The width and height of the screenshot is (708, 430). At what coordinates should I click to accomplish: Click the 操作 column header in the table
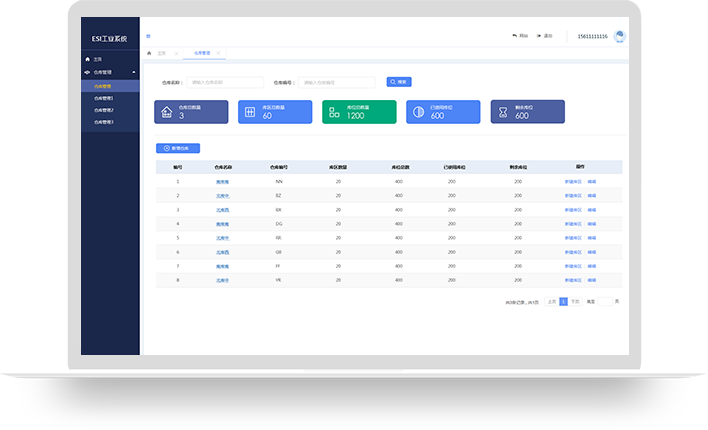point(580,167)
